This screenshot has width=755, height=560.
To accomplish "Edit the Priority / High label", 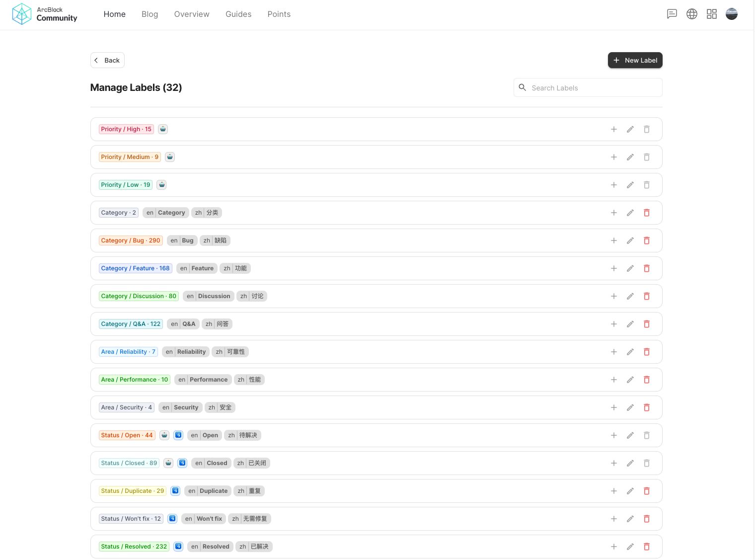I will pos(630,129).
